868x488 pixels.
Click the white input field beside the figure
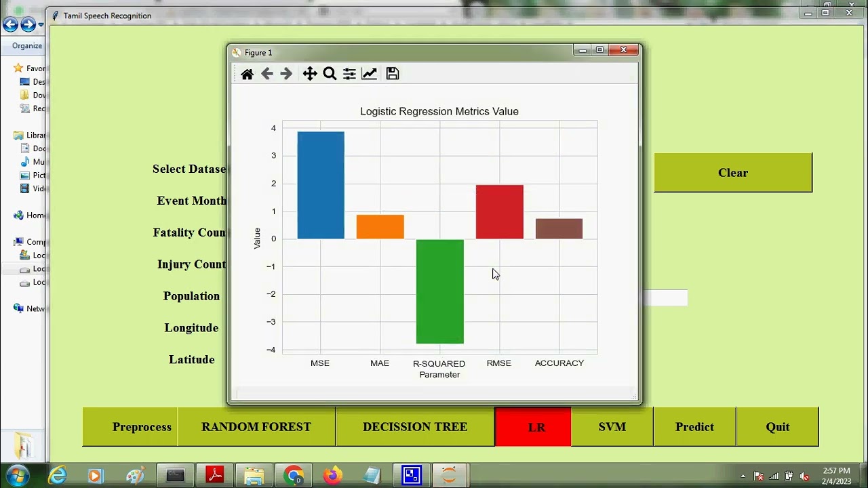665,298
